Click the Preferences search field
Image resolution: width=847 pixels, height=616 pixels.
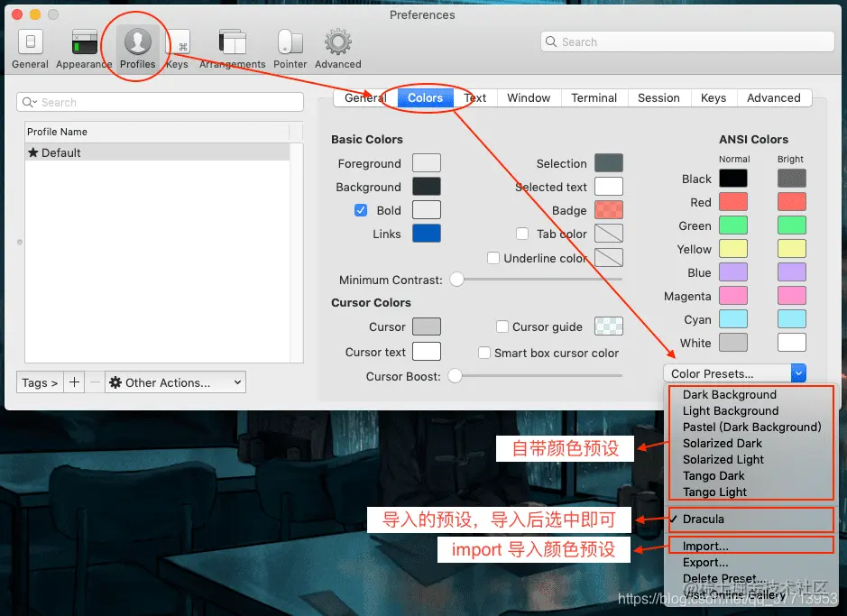click(687, 41)
